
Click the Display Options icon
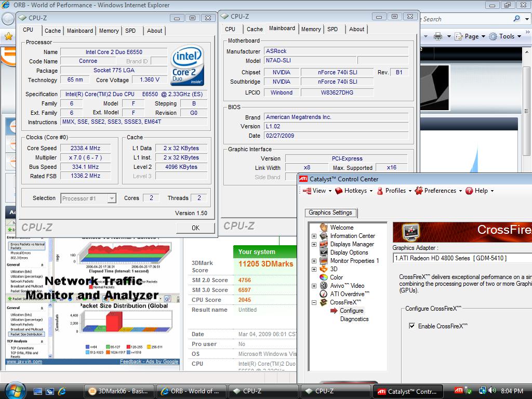click(324, 252)
